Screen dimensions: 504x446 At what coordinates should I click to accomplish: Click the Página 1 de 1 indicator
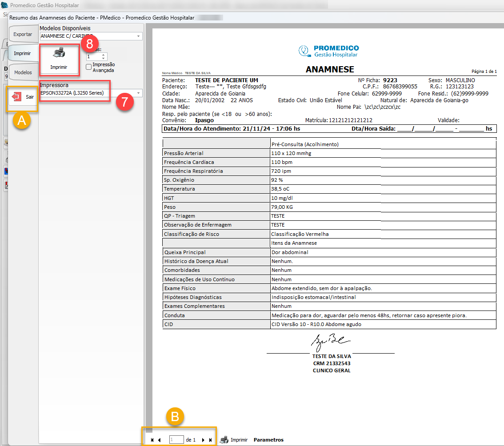[x=484, y=72]
